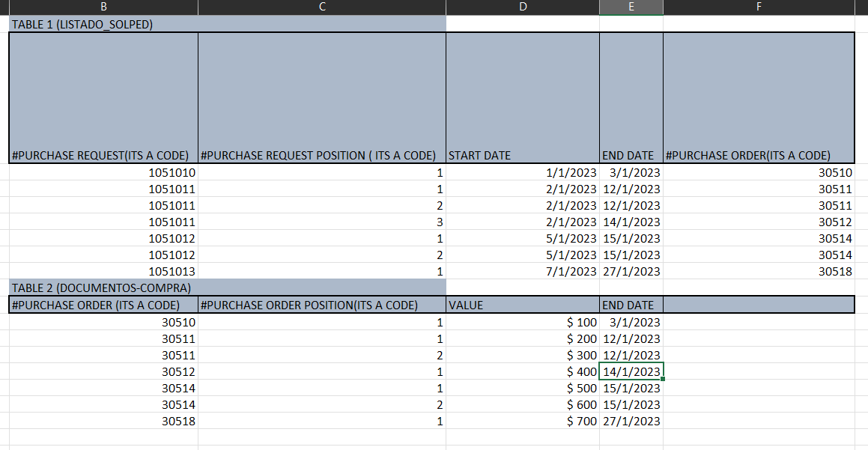Screen dimensions: 868x450
Task: Click the 27/1/2023 cell beside $ 700
Action: [631, 422]
